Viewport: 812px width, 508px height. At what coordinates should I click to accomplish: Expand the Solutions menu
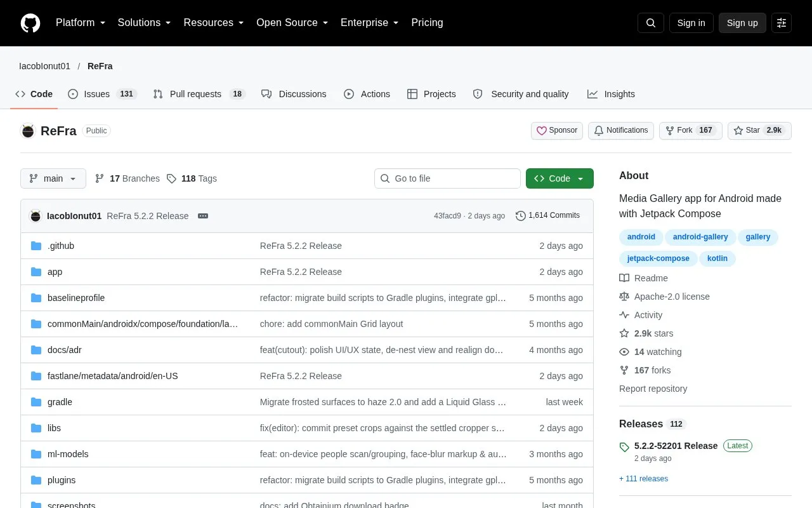pyautogui.click(x=145, y=23)
